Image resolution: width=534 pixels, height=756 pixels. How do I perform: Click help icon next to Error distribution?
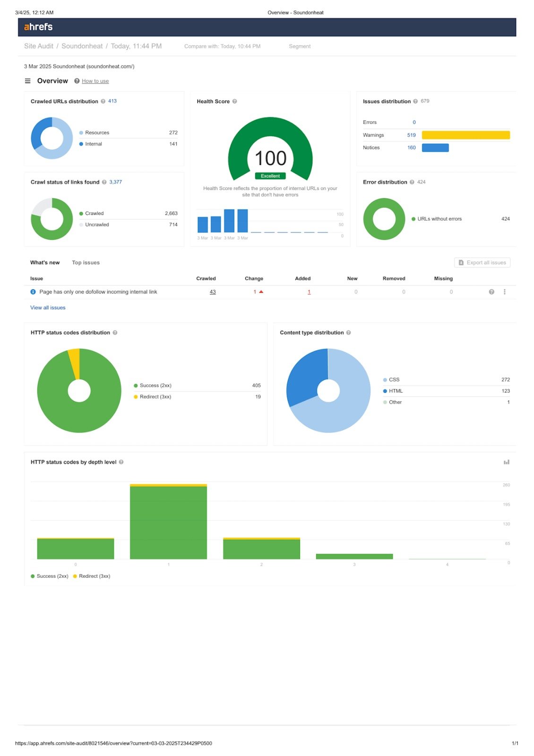[x=412, y=182]
